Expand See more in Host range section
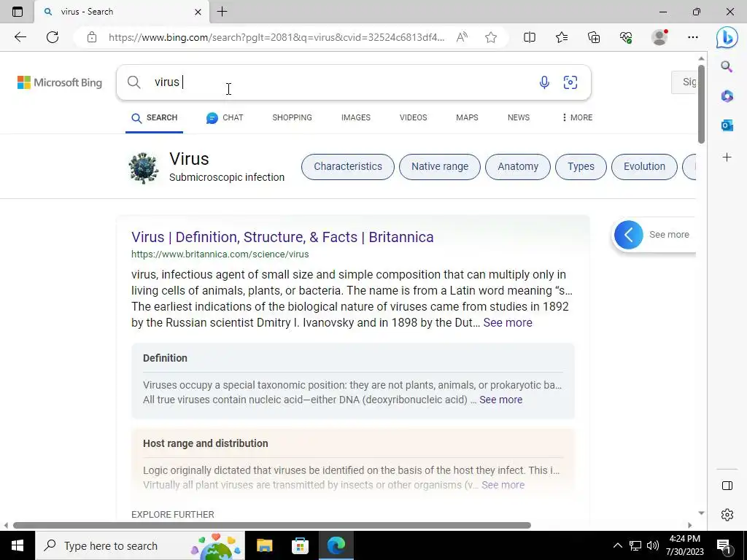This screenshot has width=747, height=560. pos(503,485)
